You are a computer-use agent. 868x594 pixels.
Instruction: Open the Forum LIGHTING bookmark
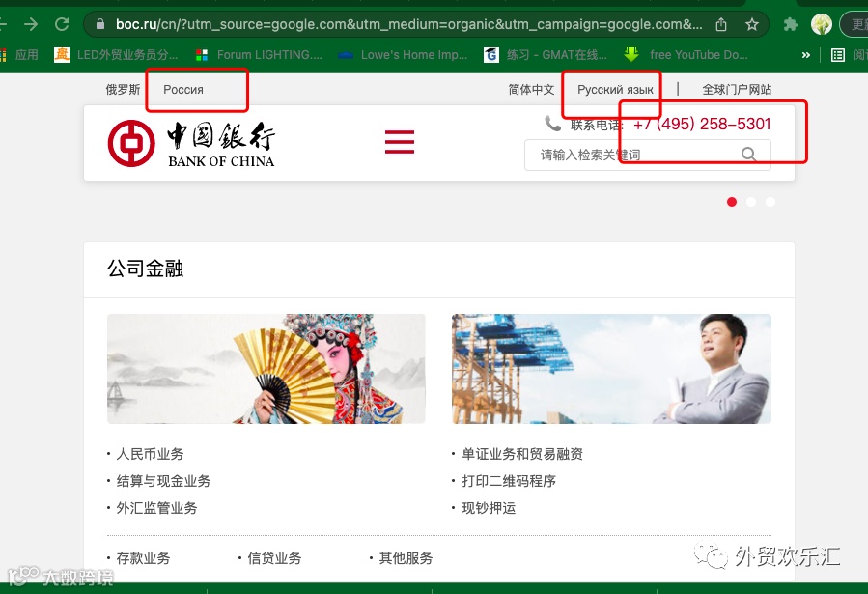click(259, 55)
